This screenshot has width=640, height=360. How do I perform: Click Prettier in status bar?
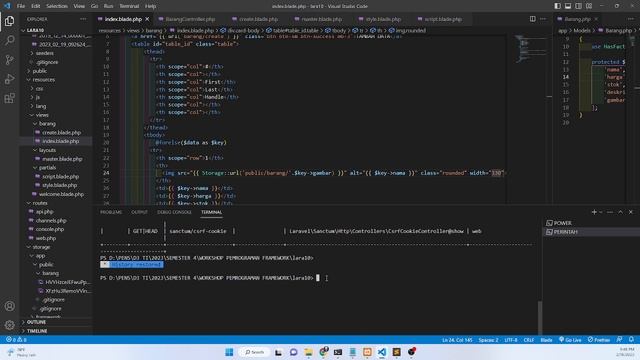pyautogui.click(x=598, y=340)
